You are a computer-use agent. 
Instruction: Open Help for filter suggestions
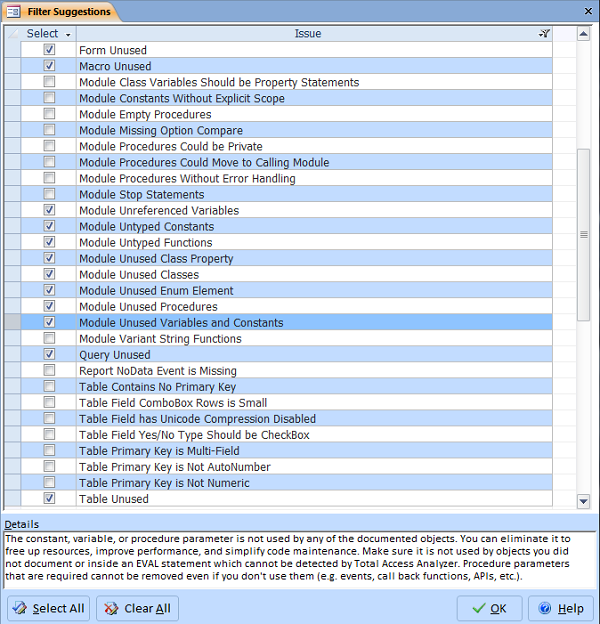pyautogui.click(x=560, y=608)
